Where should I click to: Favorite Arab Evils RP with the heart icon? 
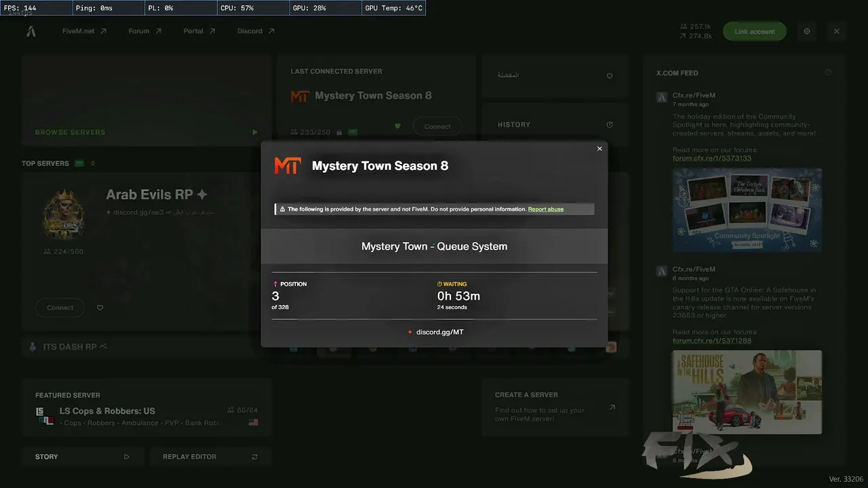pos(100,308)
